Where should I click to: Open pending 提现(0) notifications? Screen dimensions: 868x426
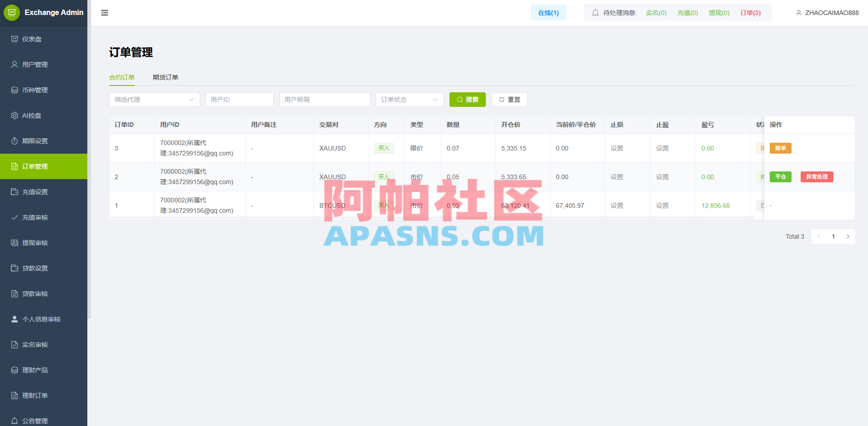point(719,13)
